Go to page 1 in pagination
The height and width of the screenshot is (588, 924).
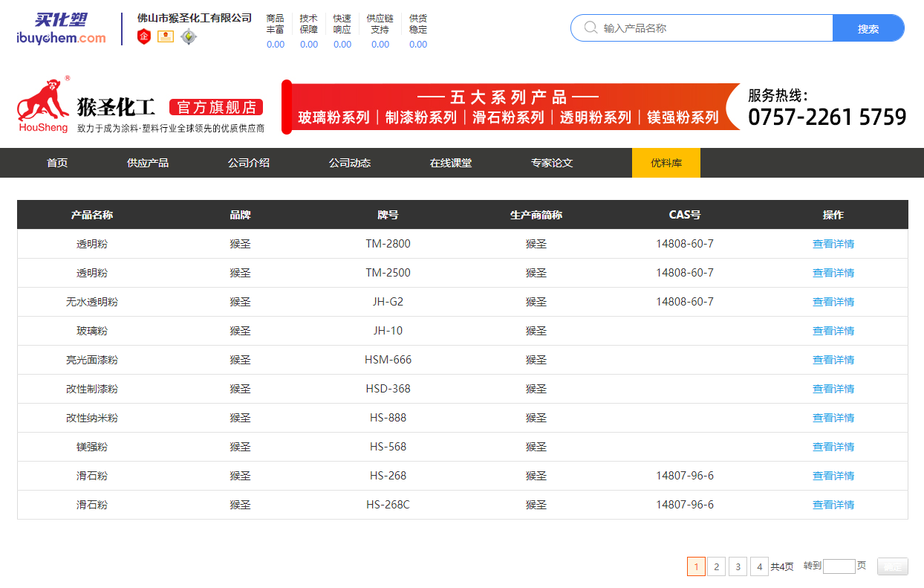pos(696,566)
